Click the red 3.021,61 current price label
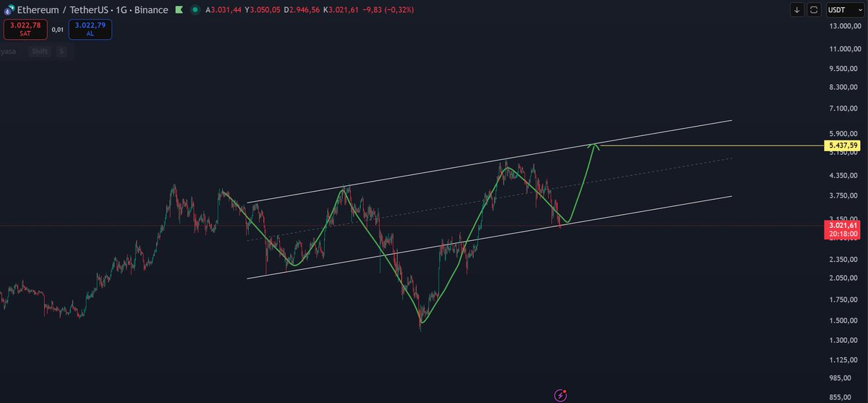Image resolution: width=868 pixels, height=403 pixels. coord(844,225)
